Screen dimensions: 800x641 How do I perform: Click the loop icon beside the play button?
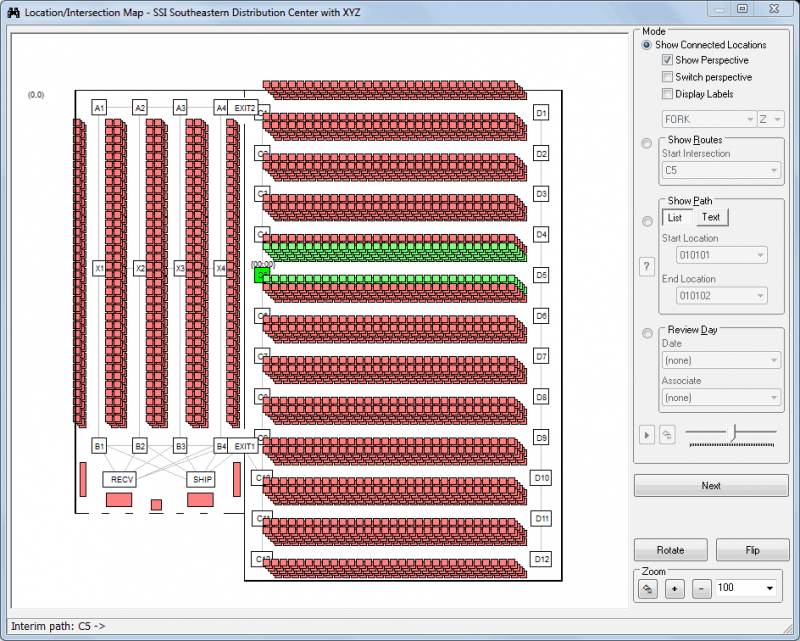click(667, 435)
